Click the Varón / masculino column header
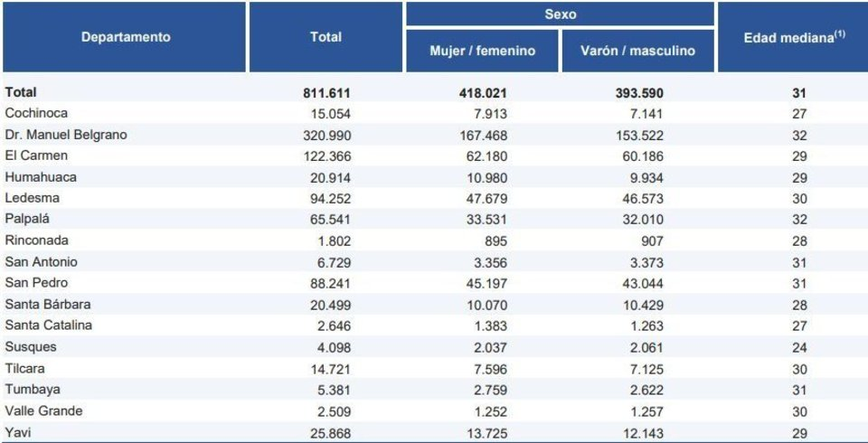868x443 pixels. 637,51
